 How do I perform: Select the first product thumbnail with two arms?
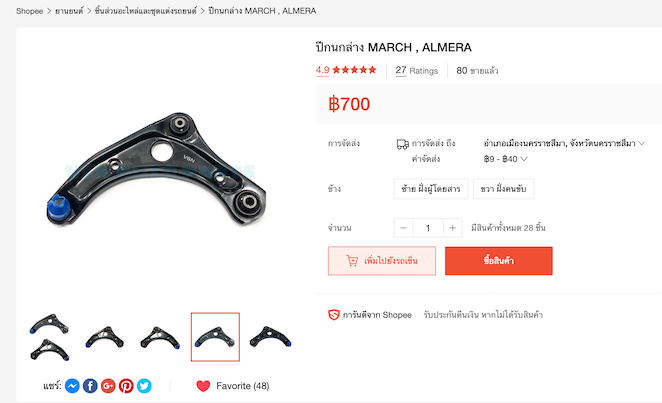49,337
